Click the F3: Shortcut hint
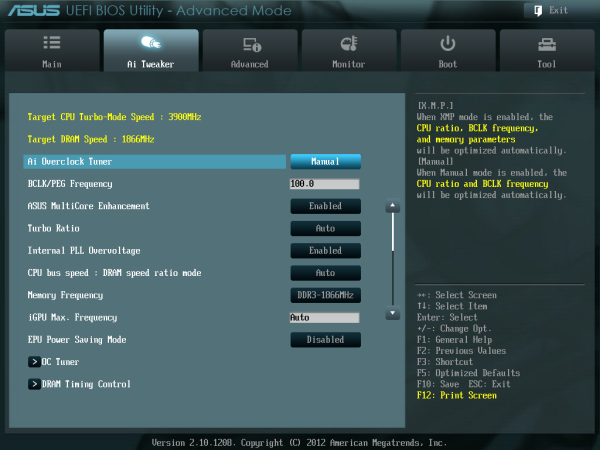 (x=445, y=362)
